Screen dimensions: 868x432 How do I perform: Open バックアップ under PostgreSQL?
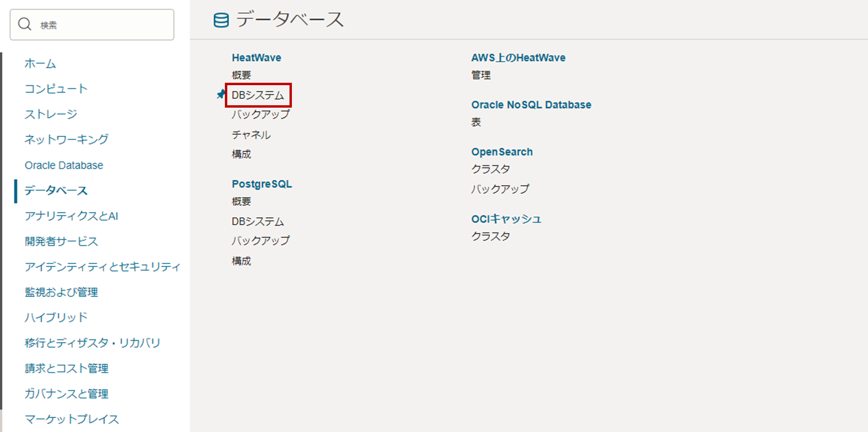coord(261,241)
